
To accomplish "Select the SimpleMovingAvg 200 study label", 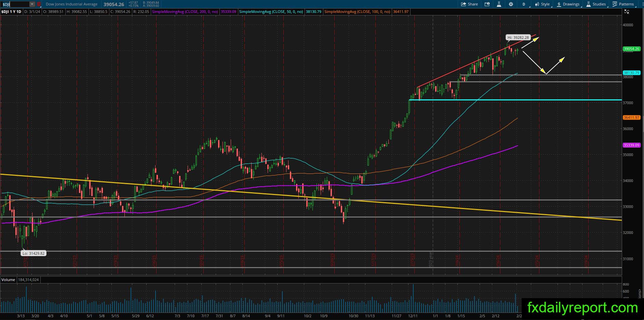I will (185, 12).
